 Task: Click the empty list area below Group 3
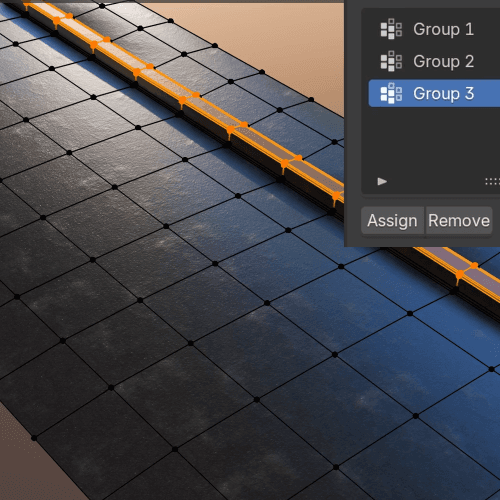click(x=430, y=143)
